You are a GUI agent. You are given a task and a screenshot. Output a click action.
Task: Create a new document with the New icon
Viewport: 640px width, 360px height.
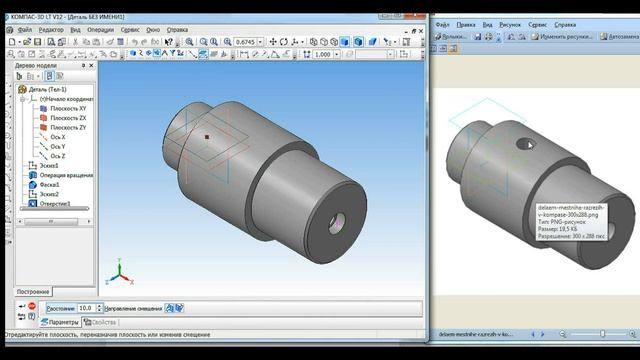tap(12, 42)
